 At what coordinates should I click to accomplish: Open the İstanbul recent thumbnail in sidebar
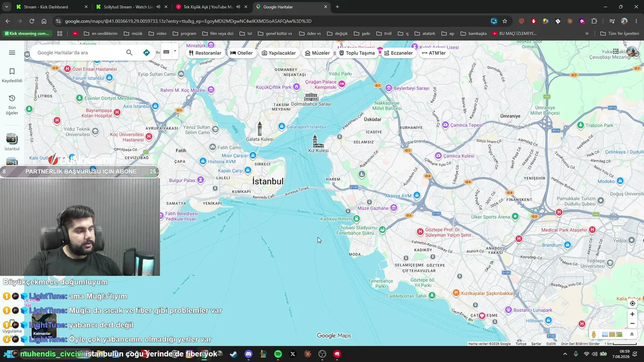point(12,142)
